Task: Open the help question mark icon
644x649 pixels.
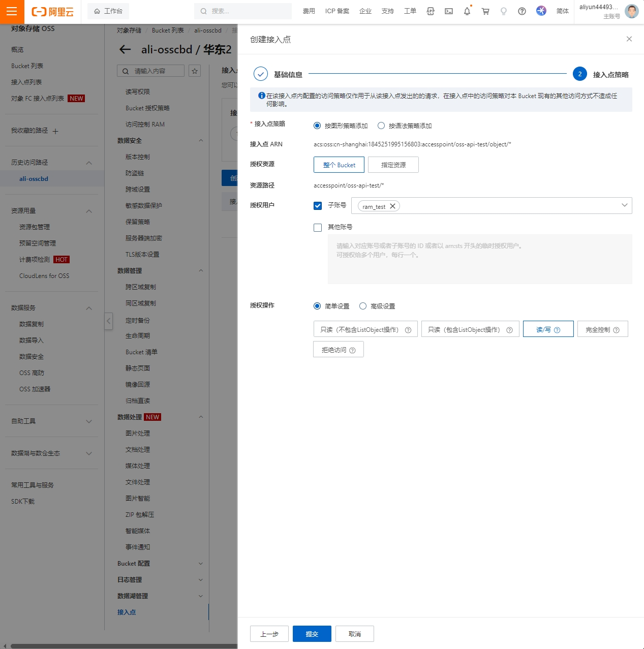Action: coord(522,11)
